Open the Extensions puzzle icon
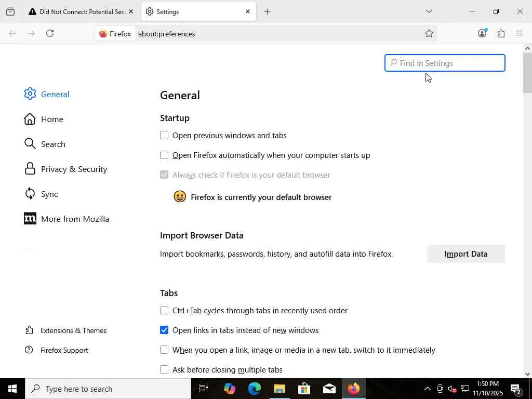Viewport: 532px width, 399px height. [x=501, y=34]
